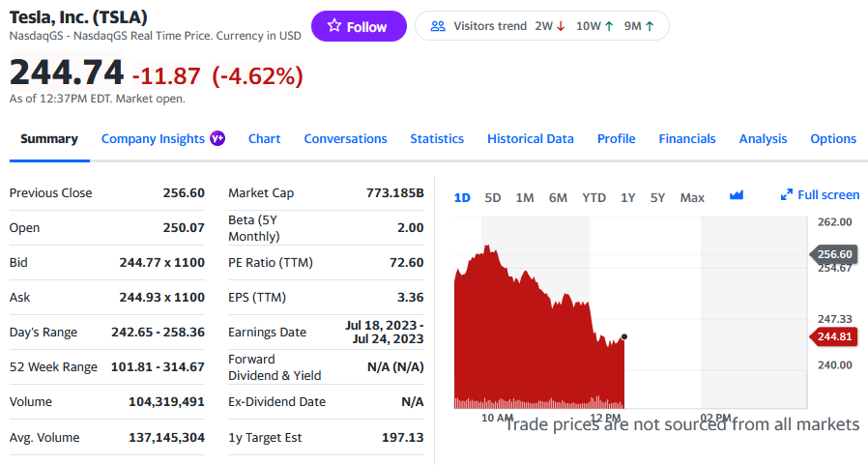Open the Financials tab
The width and height of the screenshot is (868, 465).
(x=687, y=139)
